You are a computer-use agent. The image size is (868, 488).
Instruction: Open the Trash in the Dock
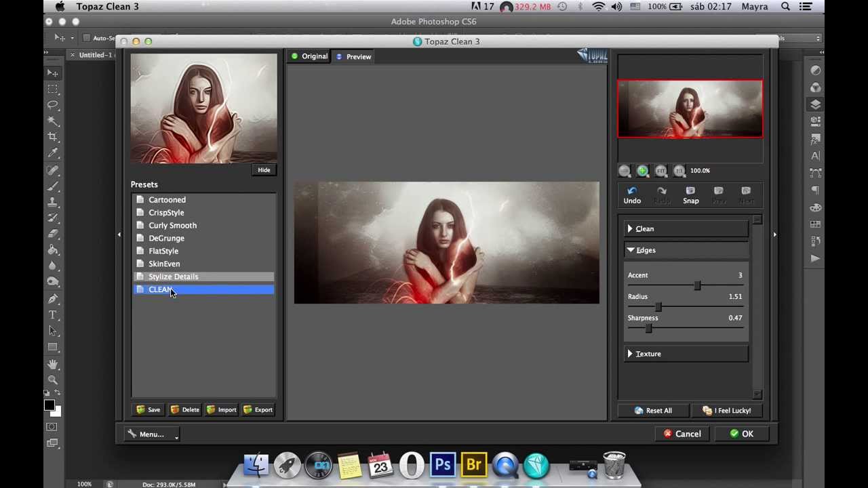614,466
